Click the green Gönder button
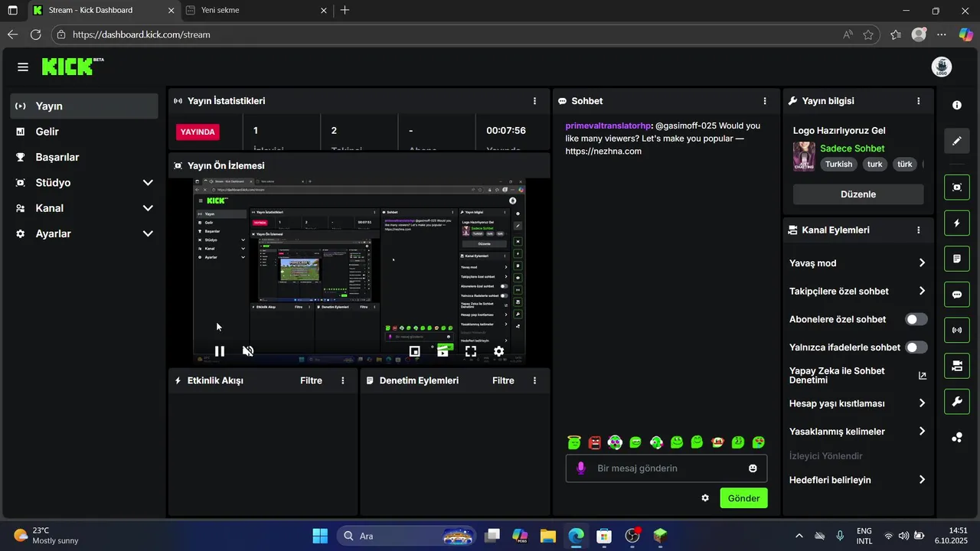The width and height of the screenshot is (980, 551). click(743, 498)
